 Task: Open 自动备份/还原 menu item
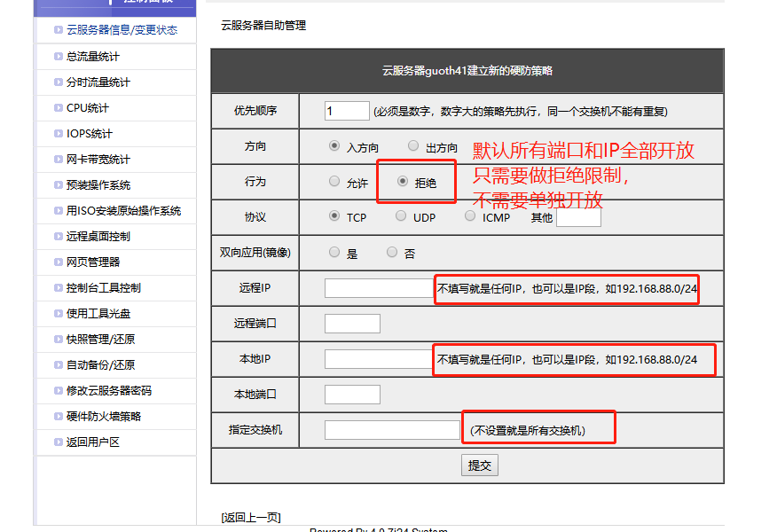tap(100, 365)
